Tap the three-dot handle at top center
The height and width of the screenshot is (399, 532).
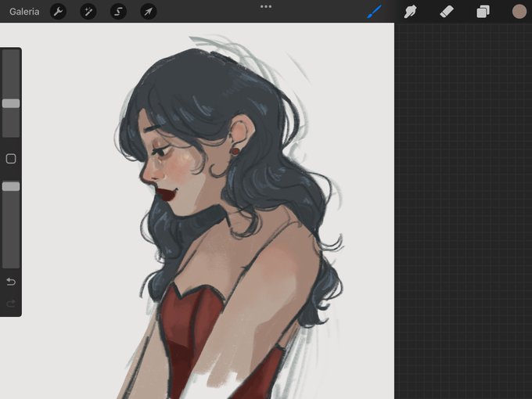[x=266, y=6]
